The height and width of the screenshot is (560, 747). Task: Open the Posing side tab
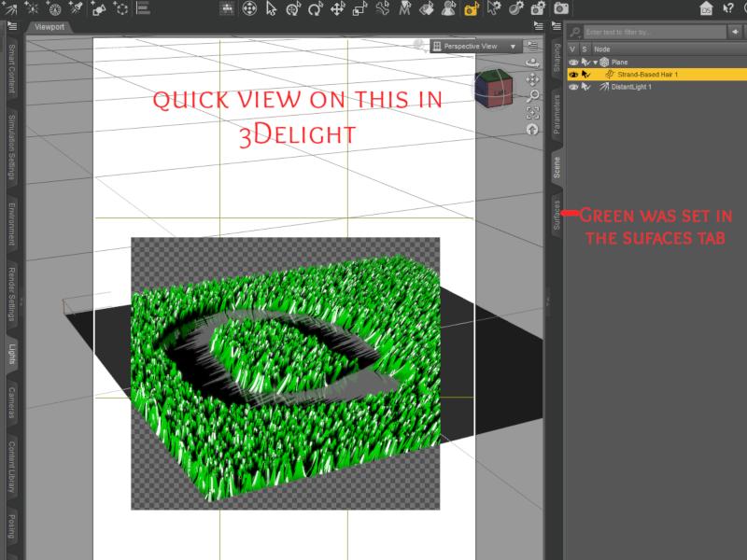pyautogui.click(x=11, y=528)
